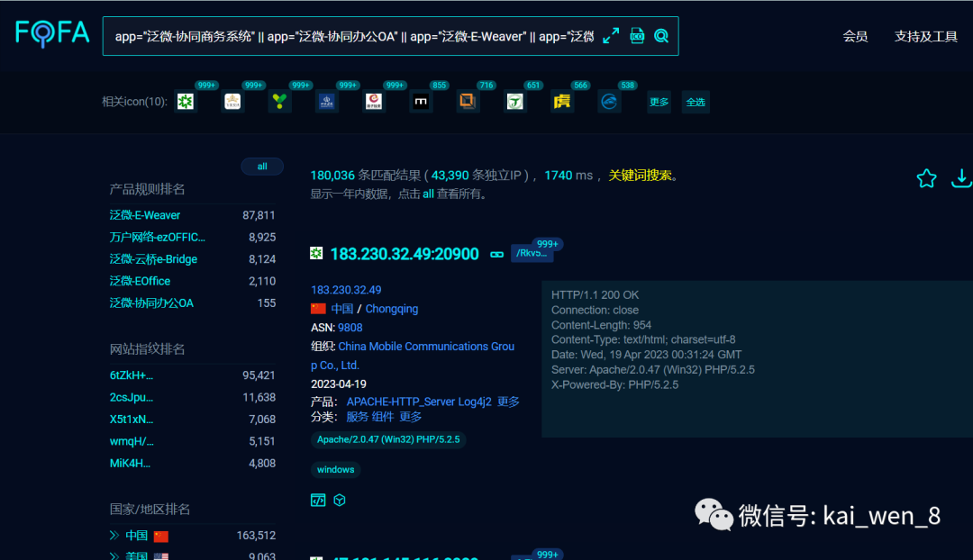The height and width of the screenshot is (560, 973).
Task: Click the /Rkv5... path tag
Action: coord(532,253)
